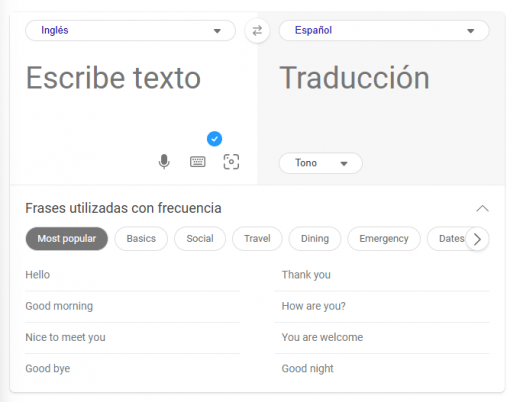520x402 pixels.
Task: Select the Social category
Action: 200,239
